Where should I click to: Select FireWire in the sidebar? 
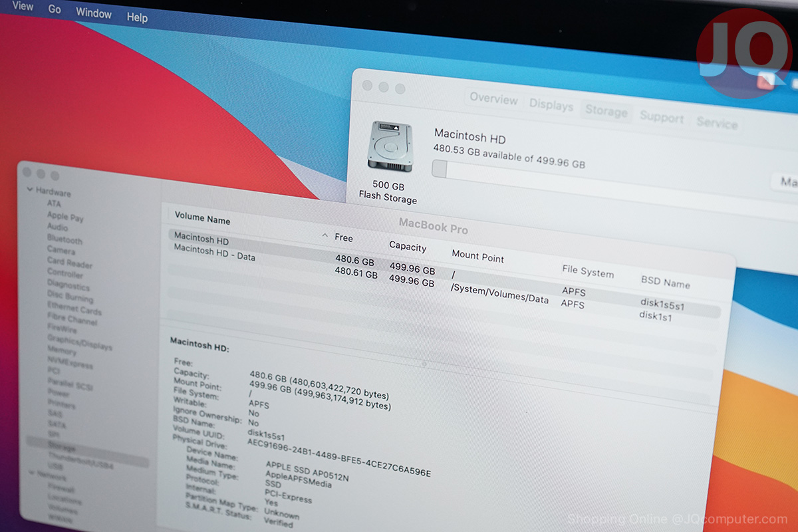[62, 329]
